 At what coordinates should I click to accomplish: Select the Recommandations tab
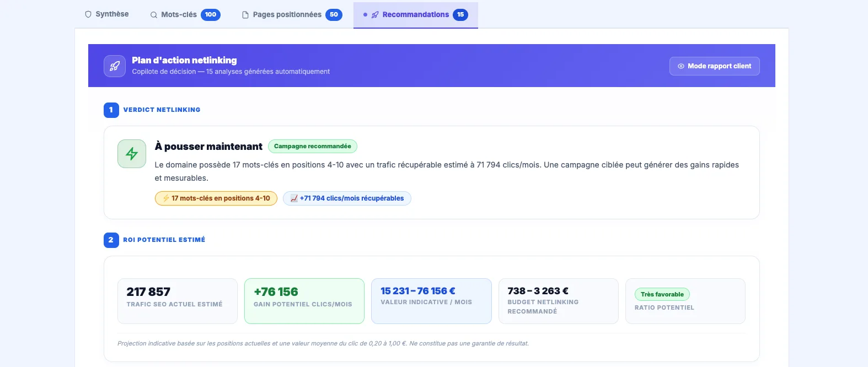click(x=416, y=15)
